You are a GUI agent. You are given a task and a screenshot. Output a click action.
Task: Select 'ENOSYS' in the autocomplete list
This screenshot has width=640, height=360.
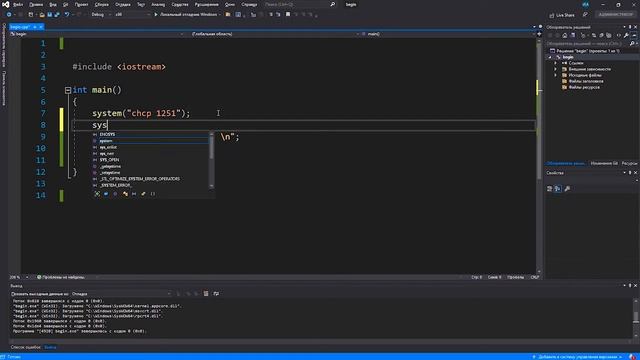(151, 134)
